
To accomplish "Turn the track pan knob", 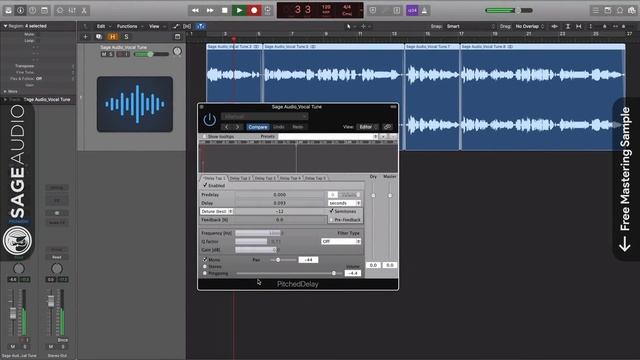I will coord(177,51).
